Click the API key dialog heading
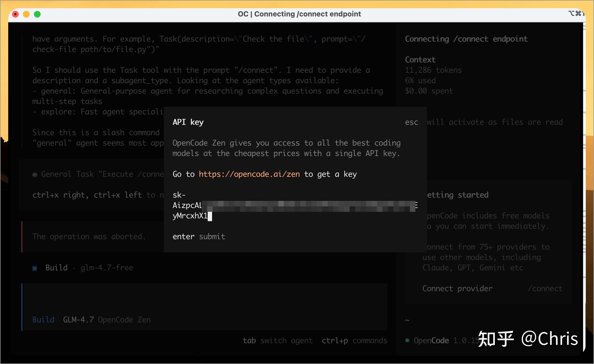Image resolution: width=594 pixels, height=364 pixels. pyautogui.click(x=188, y=122)
